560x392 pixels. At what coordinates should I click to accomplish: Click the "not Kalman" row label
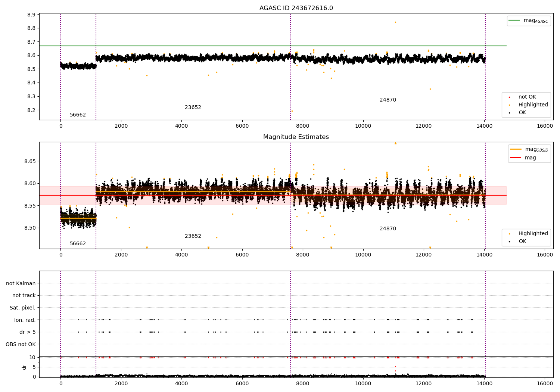click(21, 283)
